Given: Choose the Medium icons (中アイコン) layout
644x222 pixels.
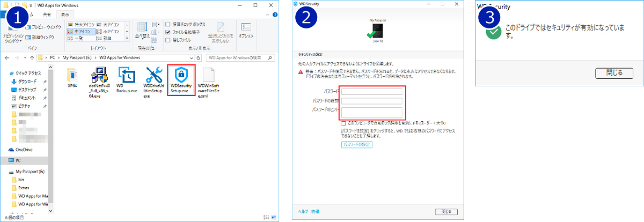Looking at the screenshot, I should 80,31.
